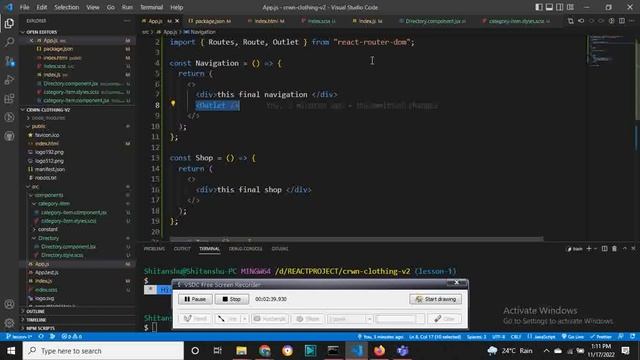Screen dimensions: 640x360
Task: Click the taskbar search box
Action: tap(103, 351)
